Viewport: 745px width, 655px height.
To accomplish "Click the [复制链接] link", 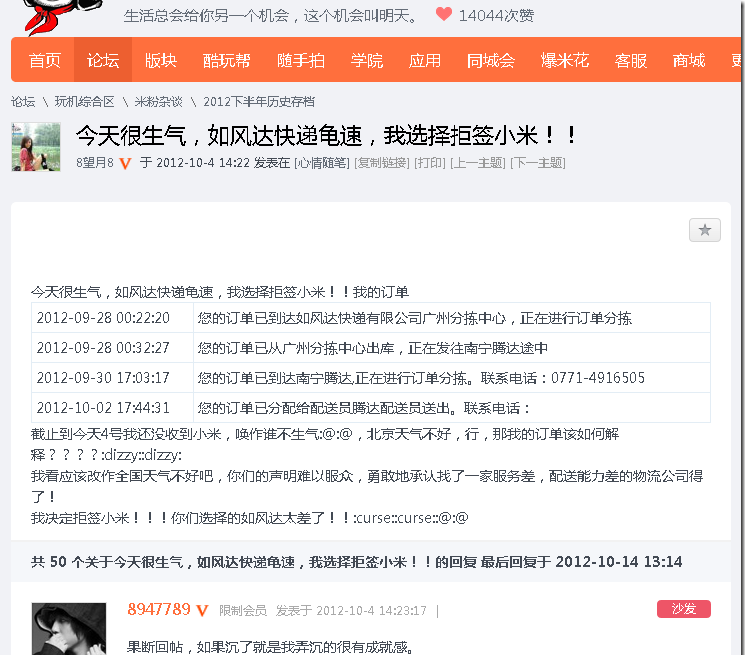I will (382, 163).
